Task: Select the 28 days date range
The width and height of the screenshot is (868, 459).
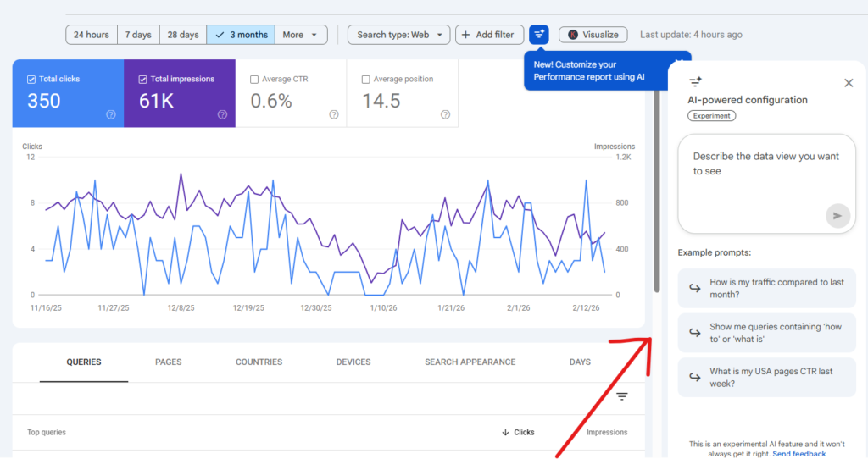Action: pyautogui.click(x=183, y=35)
